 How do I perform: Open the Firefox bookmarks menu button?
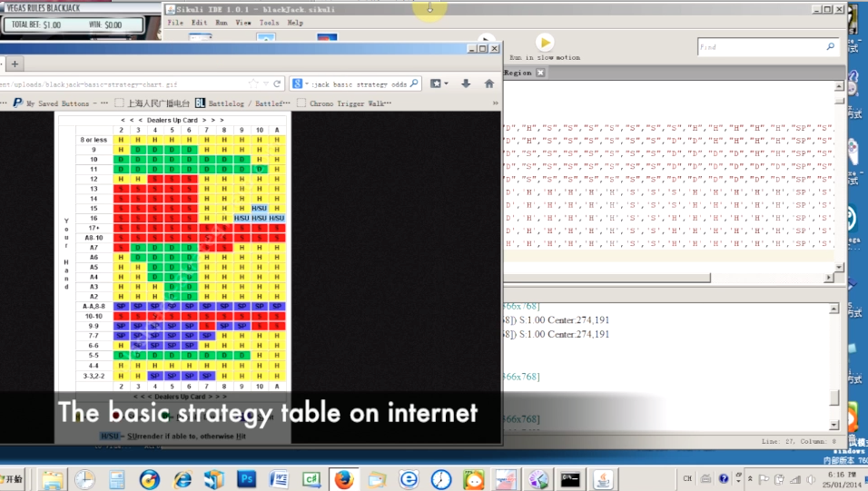(439, 83)
